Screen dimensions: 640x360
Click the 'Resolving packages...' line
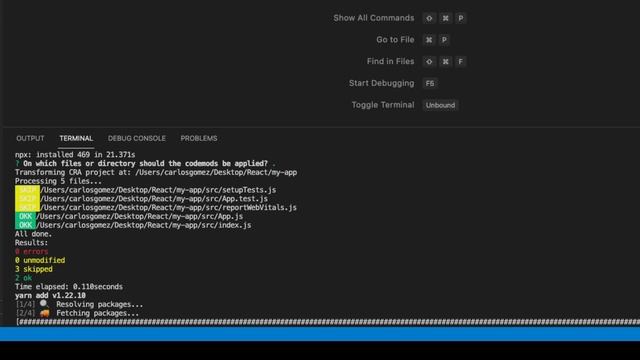79,304
